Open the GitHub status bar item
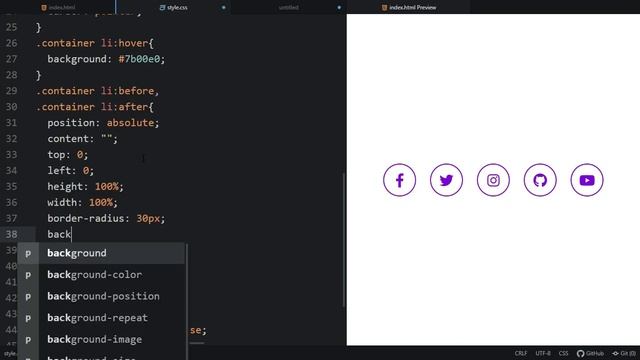Screen dimensions: 640x360 tap(590, 353)
